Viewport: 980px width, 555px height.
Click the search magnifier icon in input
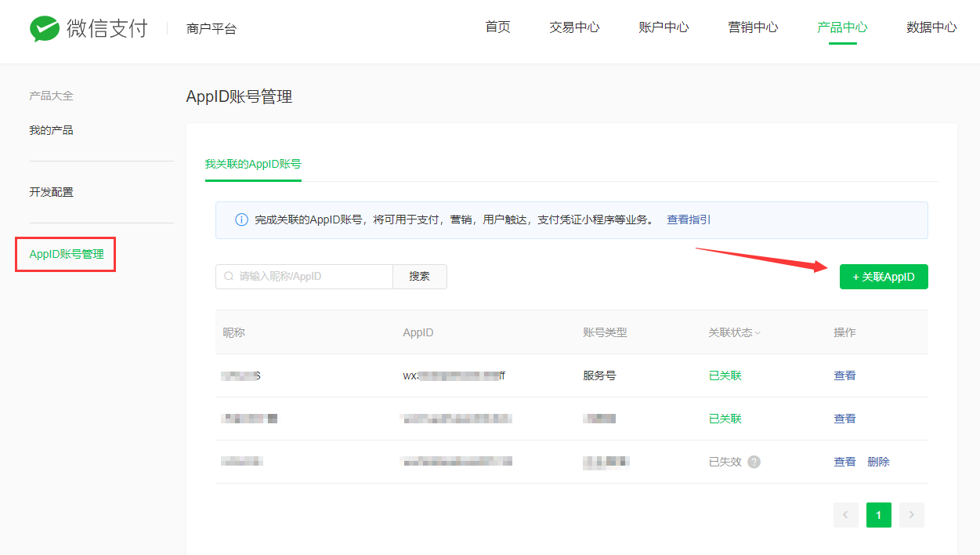[x=229, y=277]
